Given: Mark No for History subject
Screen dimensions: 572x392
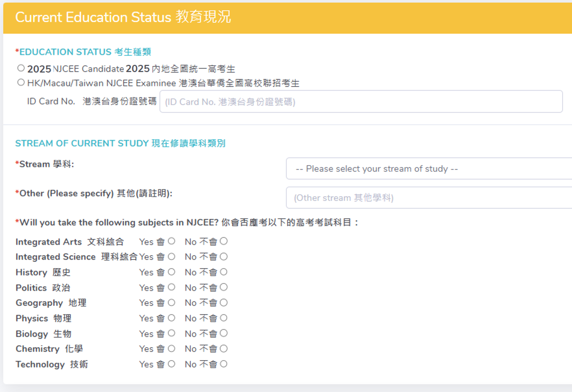Looking at the screenshot, I should pyautogui.click(x=224, y=272).
